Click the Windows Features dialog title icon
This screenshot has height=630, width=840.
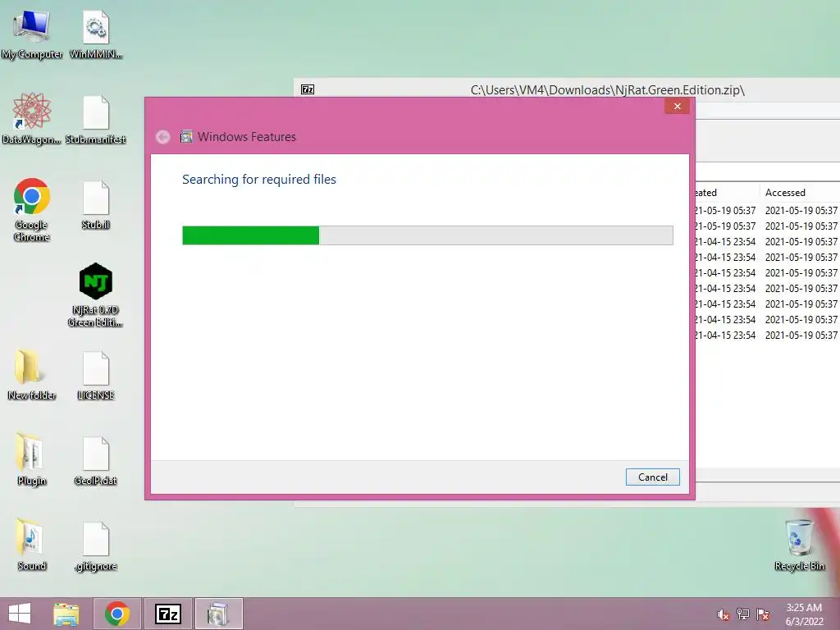click(186, 137)
